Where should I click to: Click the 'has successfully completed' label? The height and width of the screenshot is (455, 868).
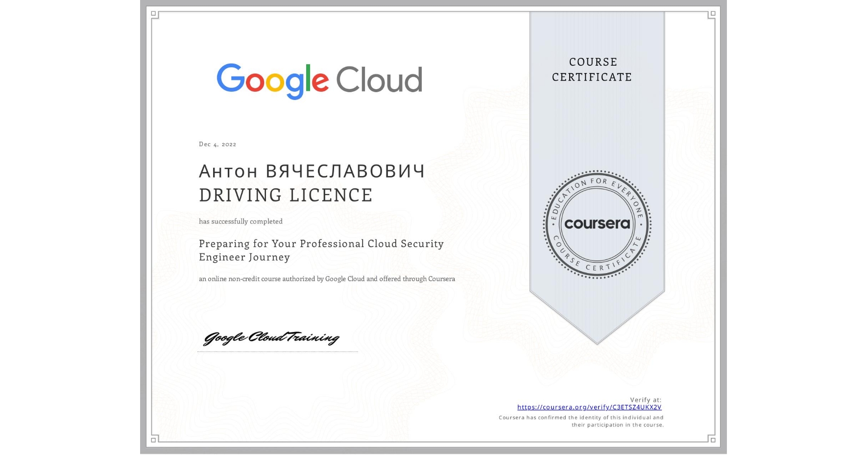pyautogui.click(x=241, y=222)
